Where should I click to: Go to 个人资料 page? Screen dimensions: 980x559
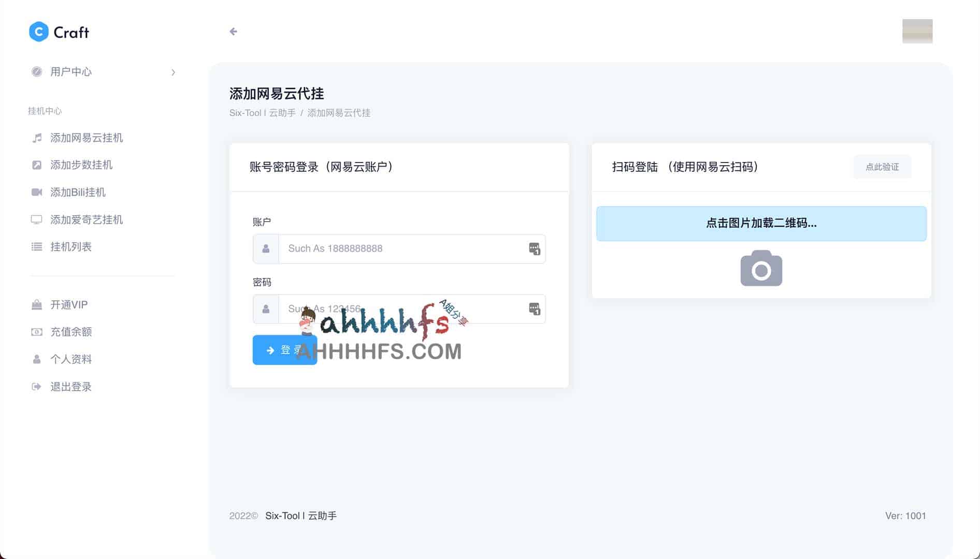coord(71,359)
